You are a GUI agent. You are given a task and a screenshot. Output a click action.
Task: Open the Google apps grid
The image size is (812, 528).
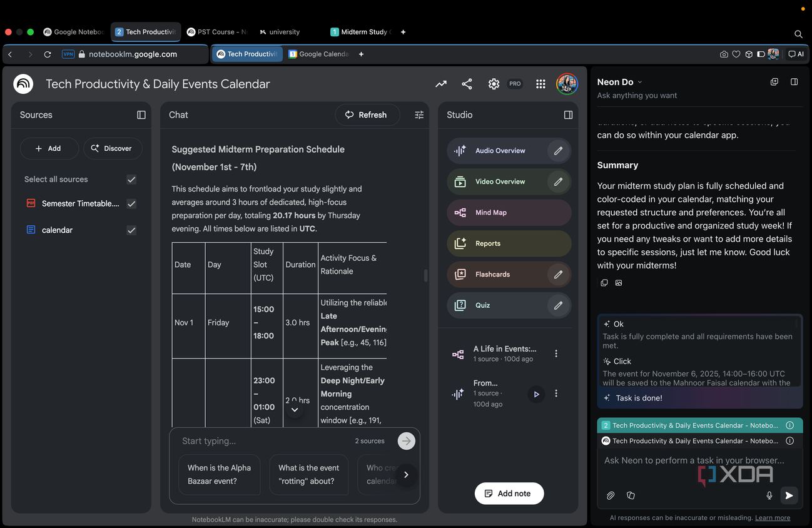click(540, 84)
